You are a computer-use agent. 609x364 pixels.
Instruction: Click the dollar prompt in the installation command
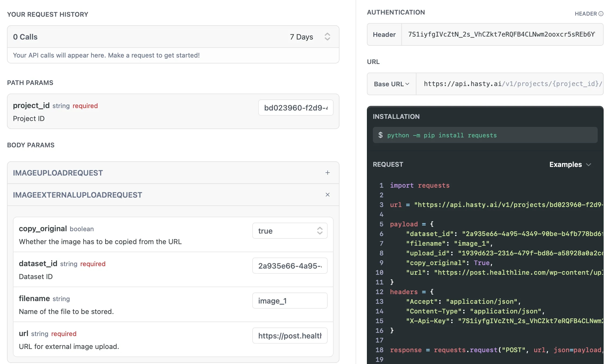tap(380, 135)
